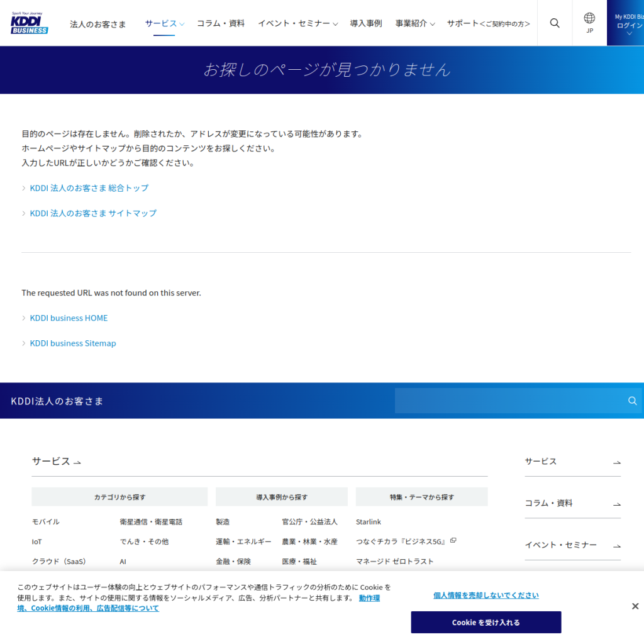Viewport: 644px width, 644px height.
Task: Click the KDDI Business logo
Action: 29,23
